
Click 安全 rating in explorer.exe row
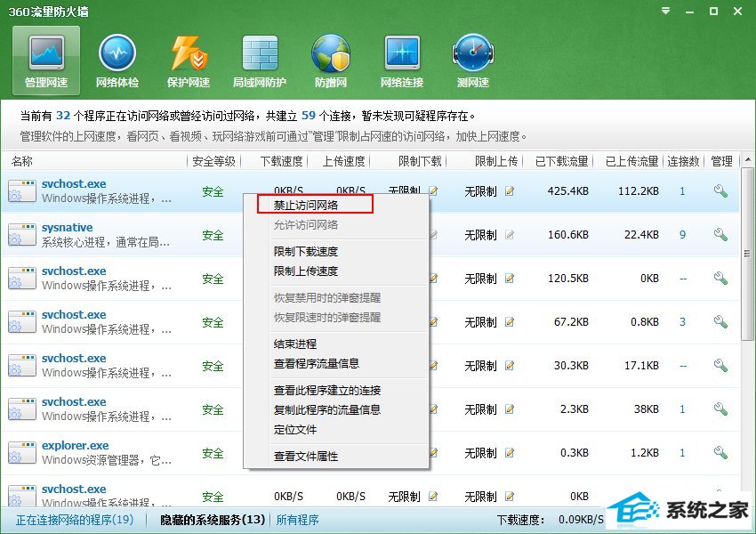213,453
